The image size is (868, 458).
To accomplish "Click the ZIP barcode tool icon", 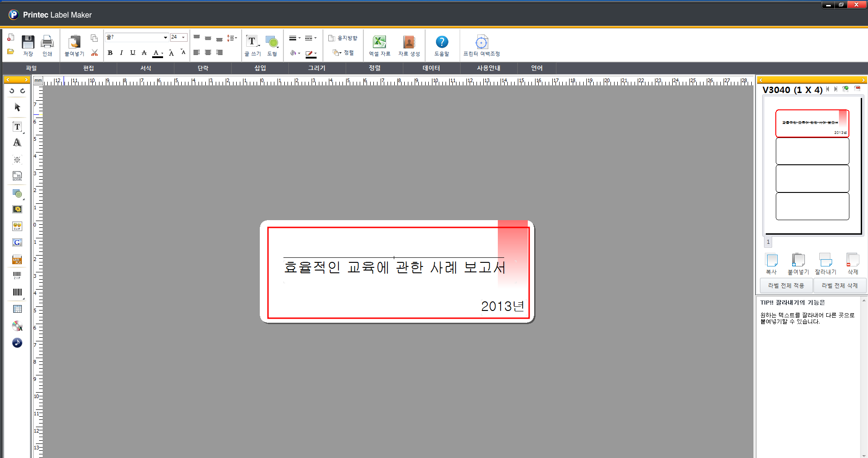I will tap(17, 276).
